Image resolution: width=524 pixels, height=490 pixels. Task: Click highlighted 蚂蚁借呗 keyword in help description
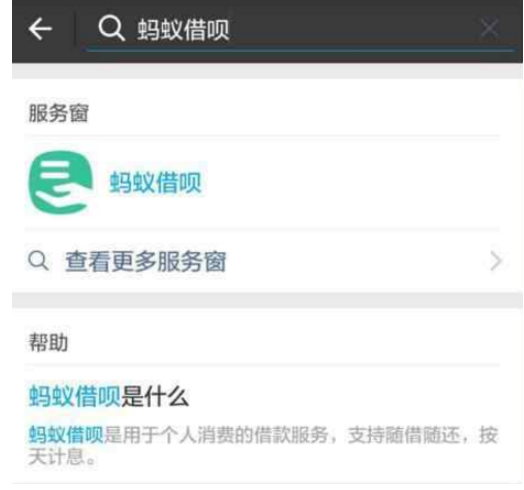tap(66, 435)
